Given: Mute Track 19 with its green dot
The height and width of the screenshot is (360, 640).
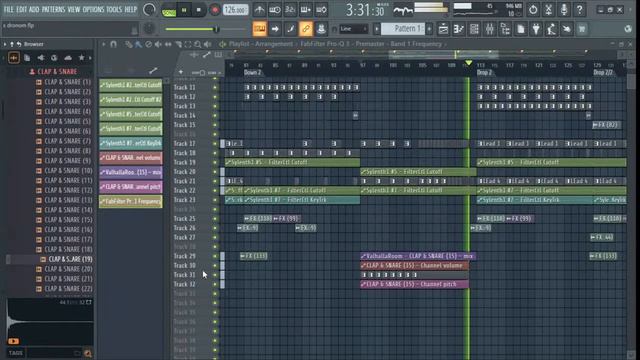Looking at the screenshot, I should [x=215, y=162].
